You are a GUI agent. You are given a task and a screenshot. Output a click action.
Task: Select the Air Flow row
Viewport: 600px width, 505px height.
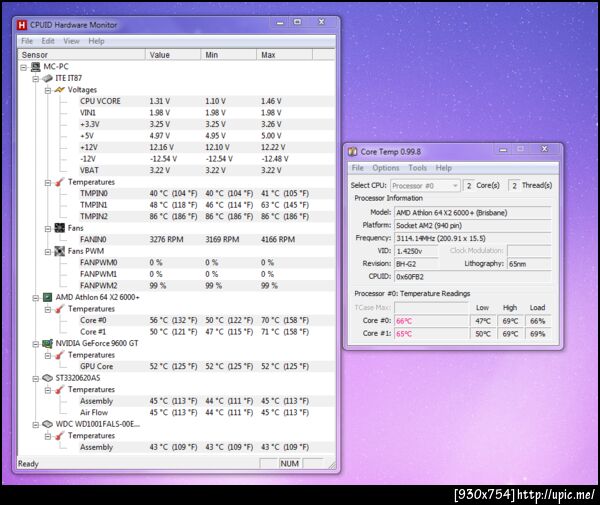pos(207,412)
